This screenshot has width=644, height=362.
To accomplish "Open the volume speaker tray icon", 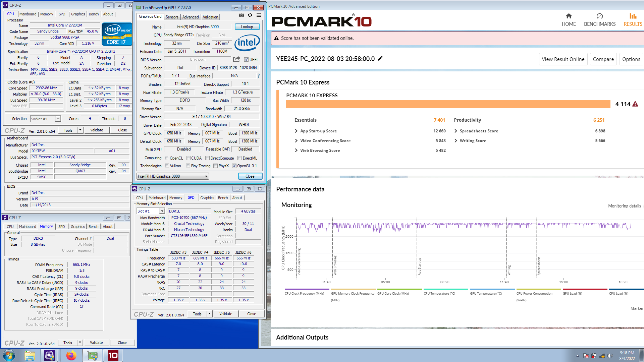I will (x=610, y=356).
